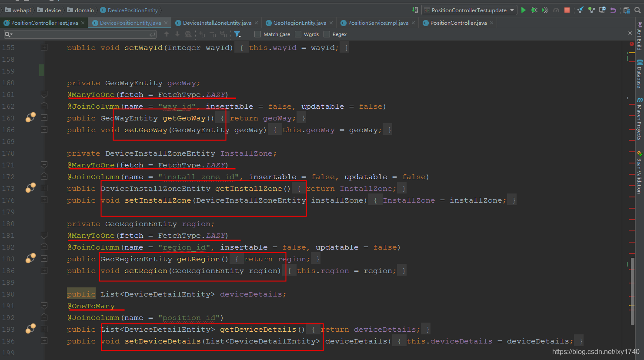Click the domain breadcrumb folder
Screen dimensions: 644x360
pyautogui.click(x=80, y=10)
